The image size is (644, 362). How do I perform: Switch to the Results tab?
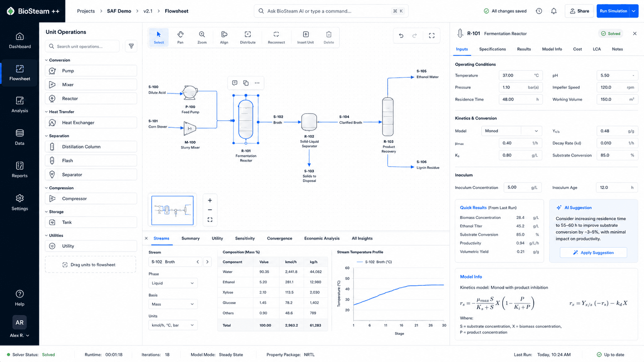pos(524,49)
